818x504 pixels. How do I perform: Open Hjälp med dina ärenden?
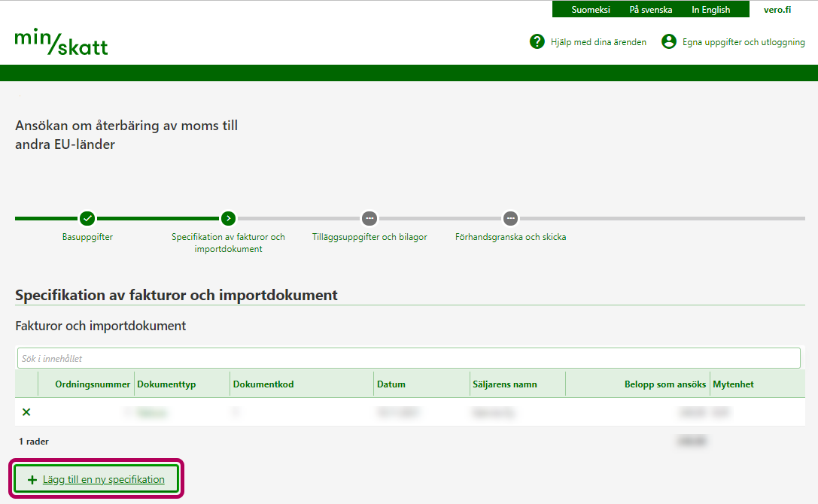pyautogui.click(x=598, y=42)
